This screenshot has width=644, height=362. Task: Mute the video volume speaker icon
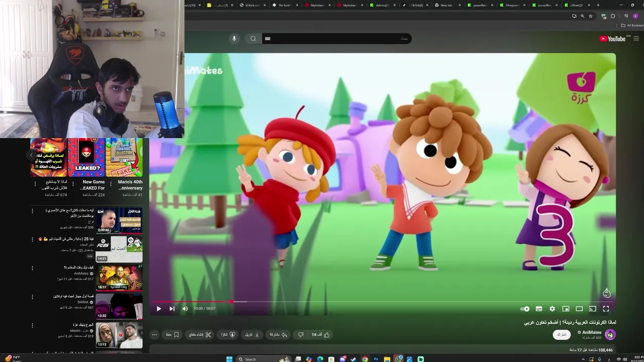[185, 309]
